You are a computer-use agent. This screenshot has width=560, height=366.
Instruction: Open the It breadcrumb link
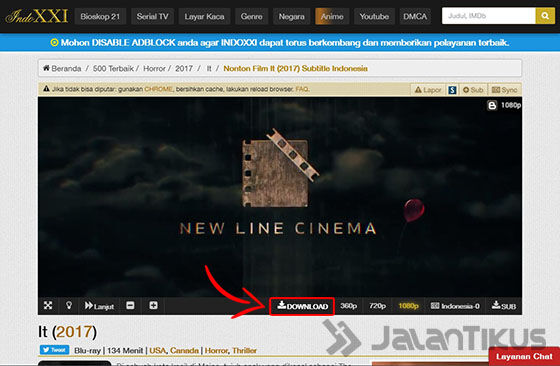click(209, 68)
